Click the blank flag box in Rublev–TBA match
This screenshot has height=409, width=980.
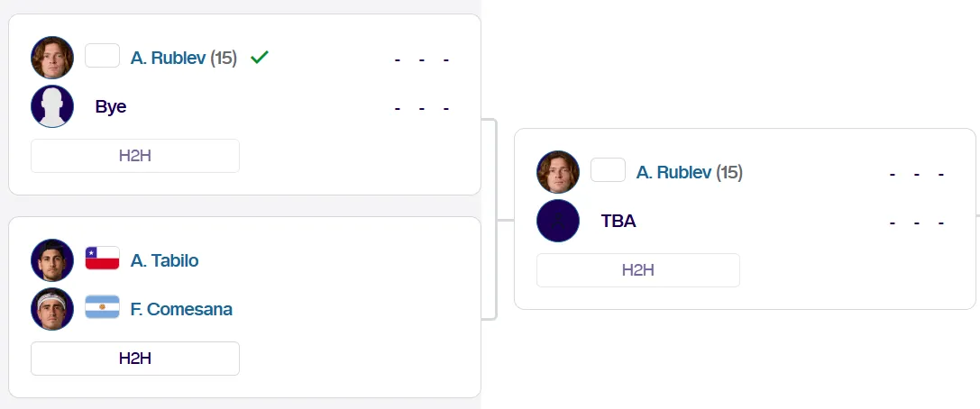click(x=608, y=171)
